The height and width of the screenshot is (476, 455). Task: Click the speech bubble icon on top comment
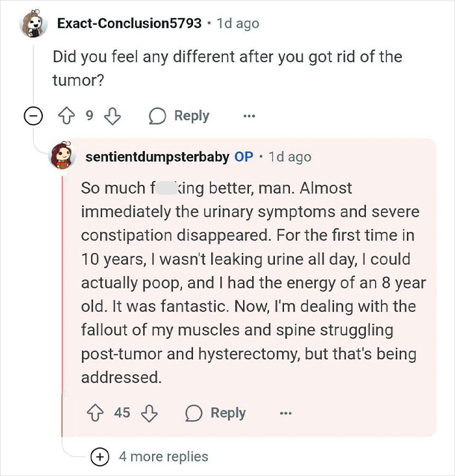[157, 116]
